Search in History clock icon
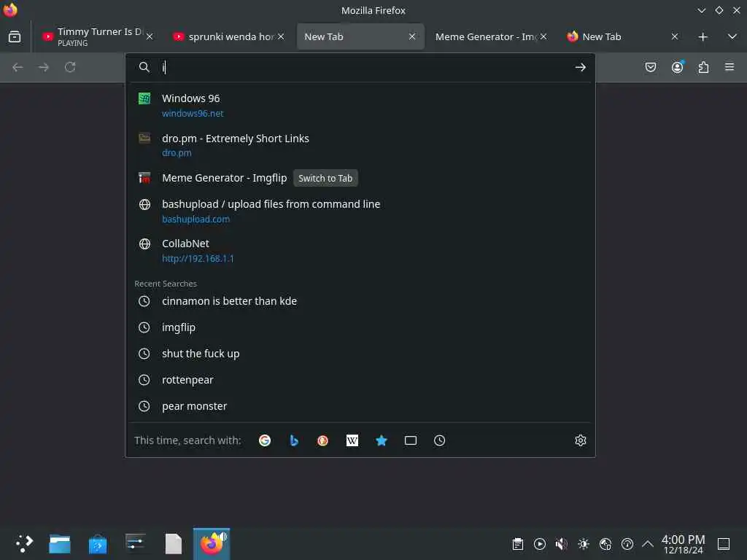Screen dimensions: 747x560 [439, 440]
